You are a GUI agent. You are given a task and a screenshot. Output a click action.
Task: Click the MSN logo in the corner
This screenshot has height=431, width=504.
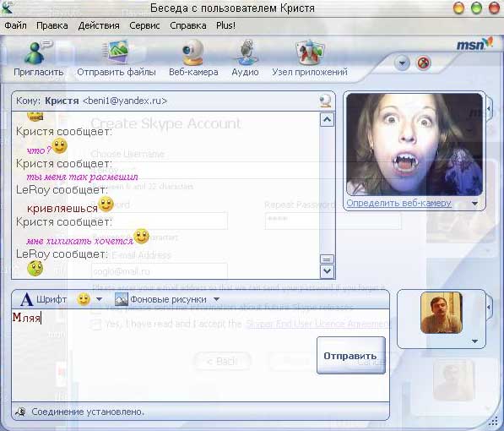coord(474,44)
